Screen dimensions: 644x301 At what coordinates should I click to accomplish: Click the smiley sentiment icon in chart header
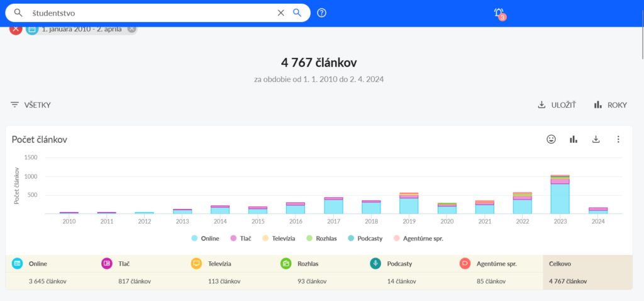tap(551, 139)
